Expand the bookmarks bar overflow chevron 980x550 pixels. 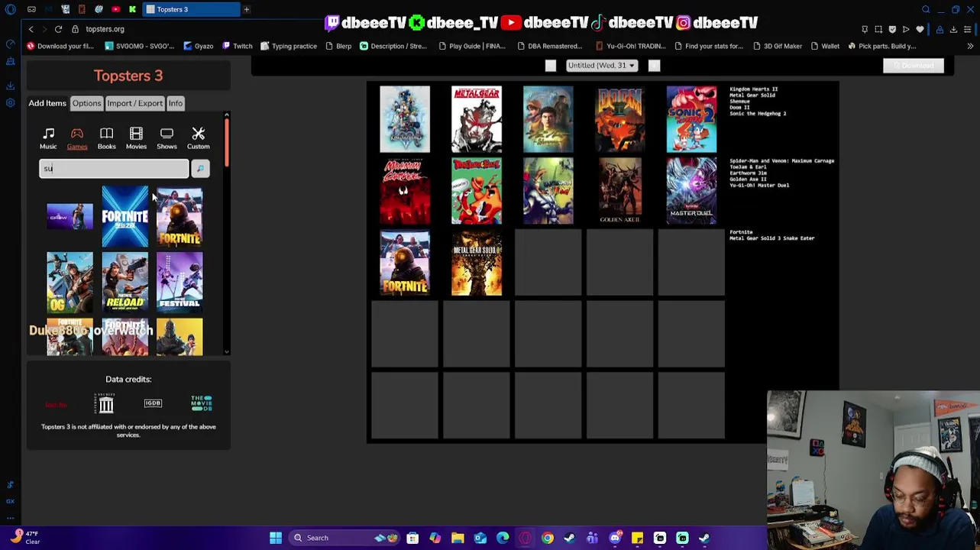[970, 46]
